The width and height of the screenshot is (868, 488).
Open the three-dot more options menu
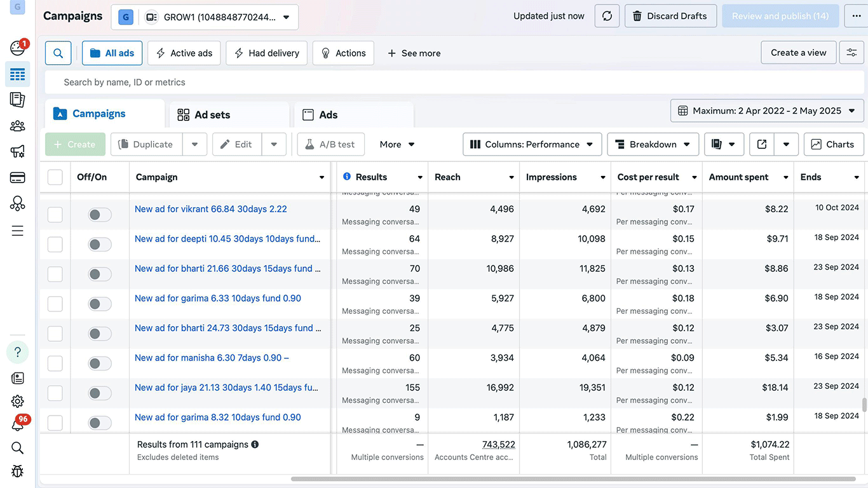click(x=856, y=16)
